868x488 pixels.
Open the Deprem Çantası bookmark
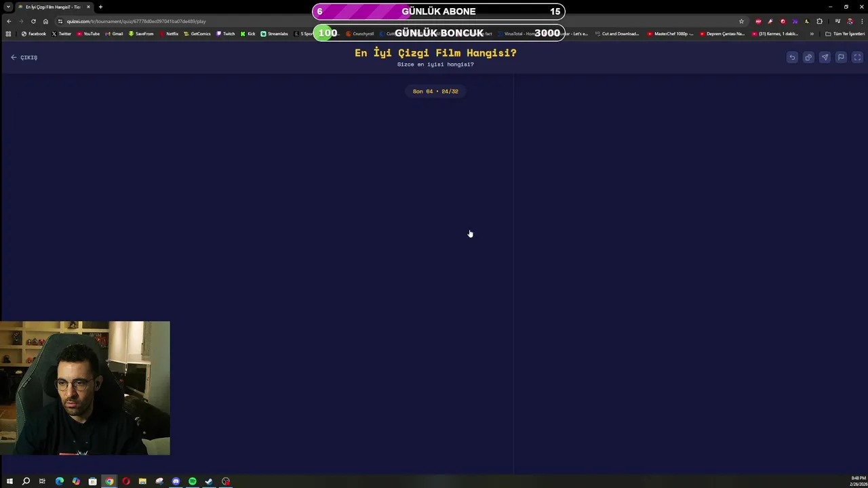pos(722,34)
